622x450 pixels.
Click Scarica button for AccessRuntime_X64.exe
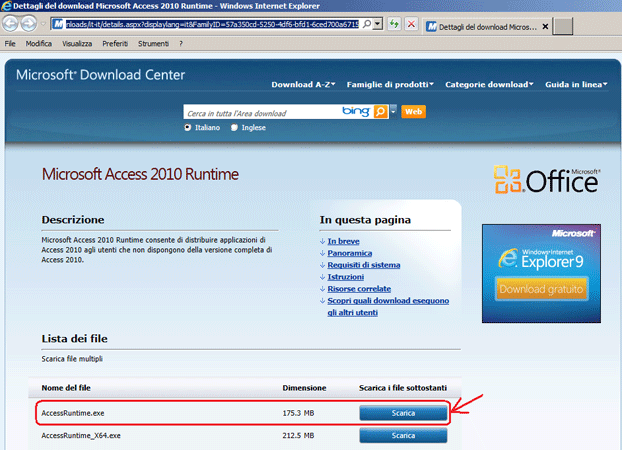403,436
